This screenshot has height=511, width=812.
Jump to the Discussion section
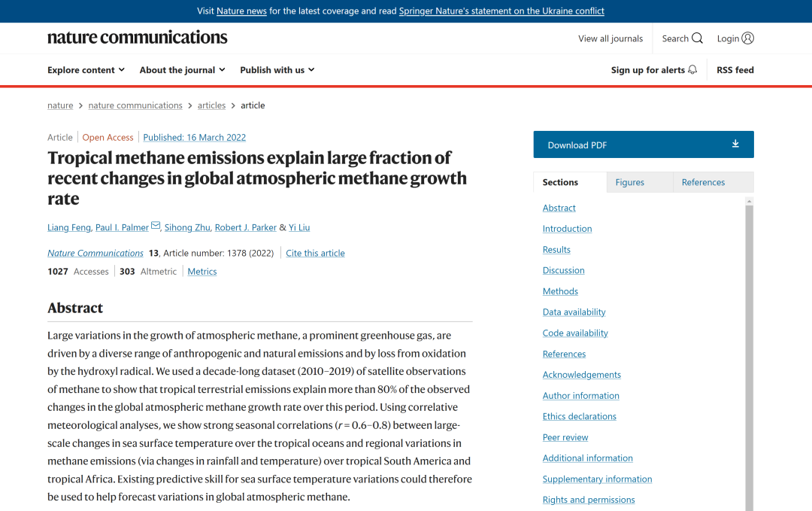[x=563, y=270]
